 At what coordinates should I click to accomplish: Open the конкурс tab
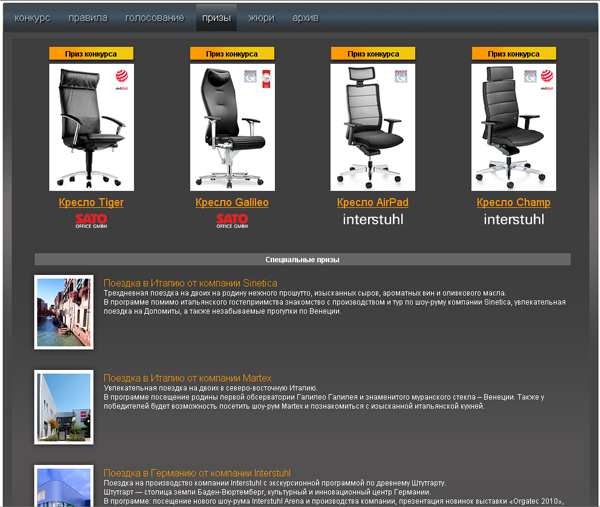32,18
